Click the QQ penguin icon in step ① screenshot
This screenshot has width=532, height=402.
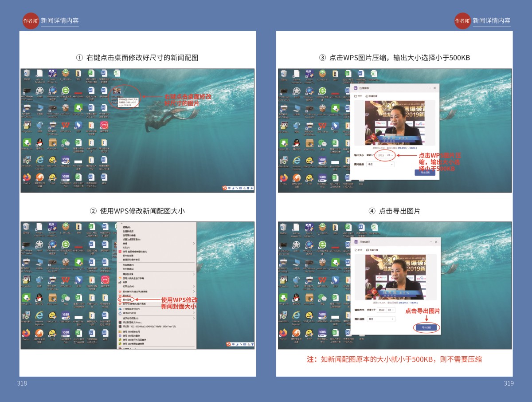[x=39, y=143]
